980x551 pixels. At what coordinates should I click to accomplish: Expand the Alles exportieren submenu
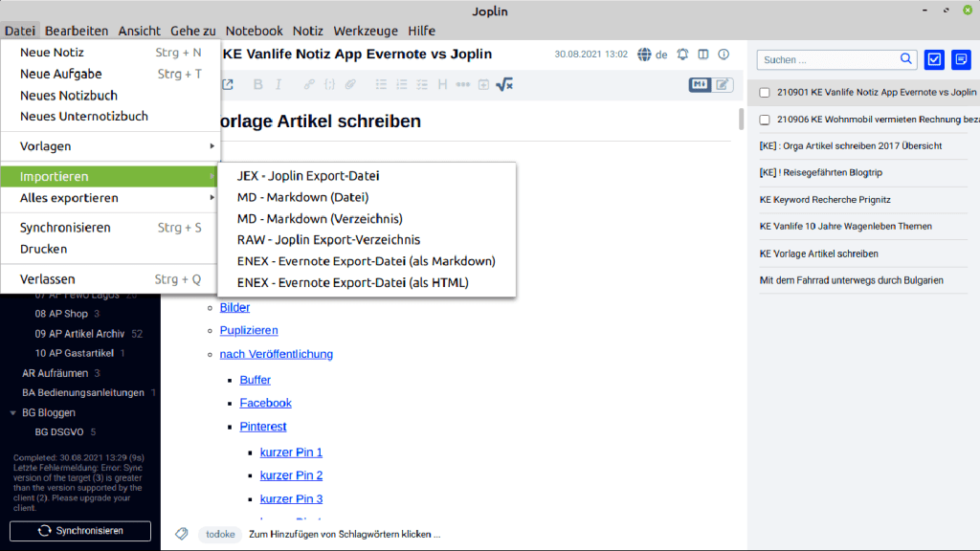pyautogui.click(x=110, y=198)
